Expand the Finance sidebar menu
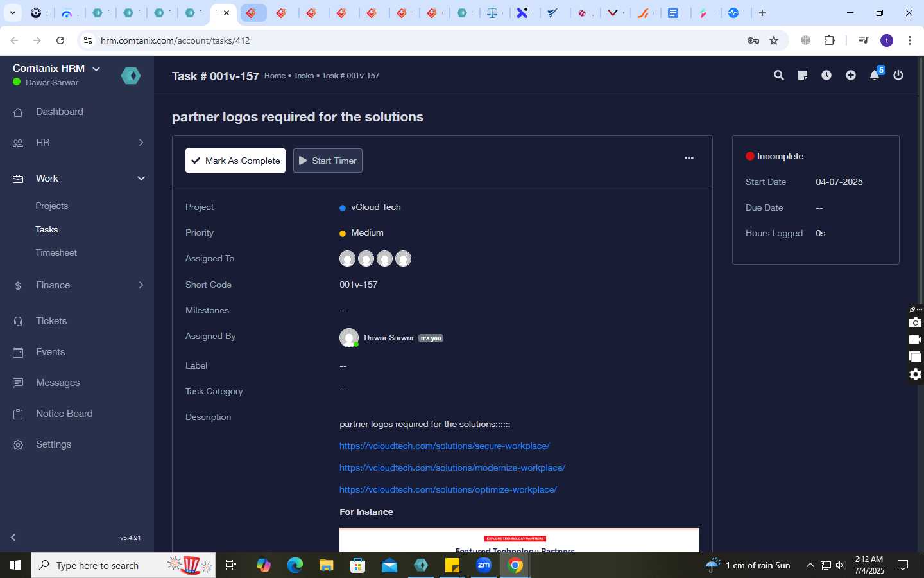The image size is (924, 578). click(77, 285)
